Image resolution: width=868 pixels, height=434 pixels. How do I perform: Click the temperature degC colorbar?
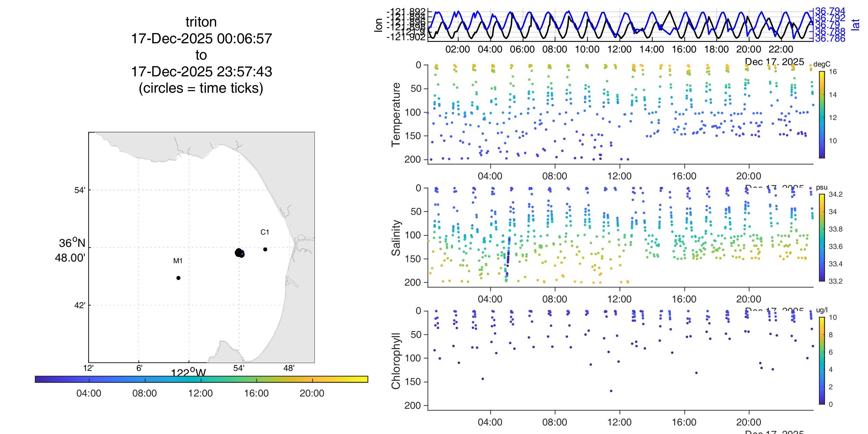[x=822, y=115]
